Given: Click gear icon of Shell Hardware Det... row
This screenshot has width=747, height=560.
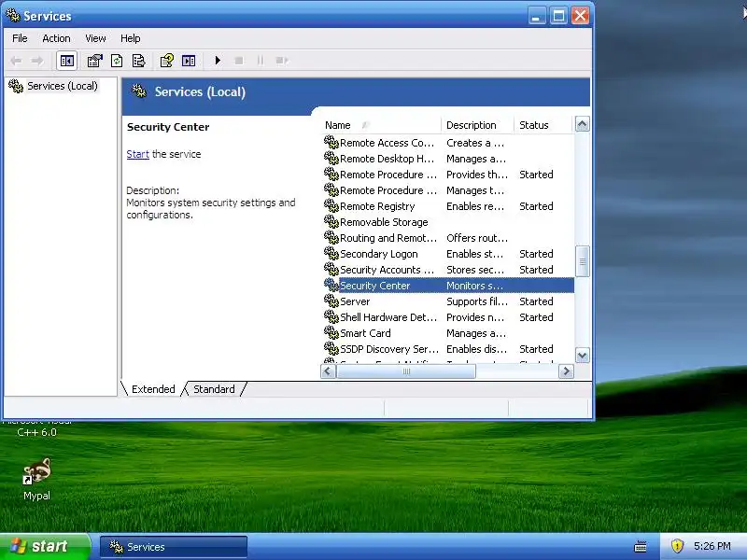Looking at the screenshot, I should [331, 316].
